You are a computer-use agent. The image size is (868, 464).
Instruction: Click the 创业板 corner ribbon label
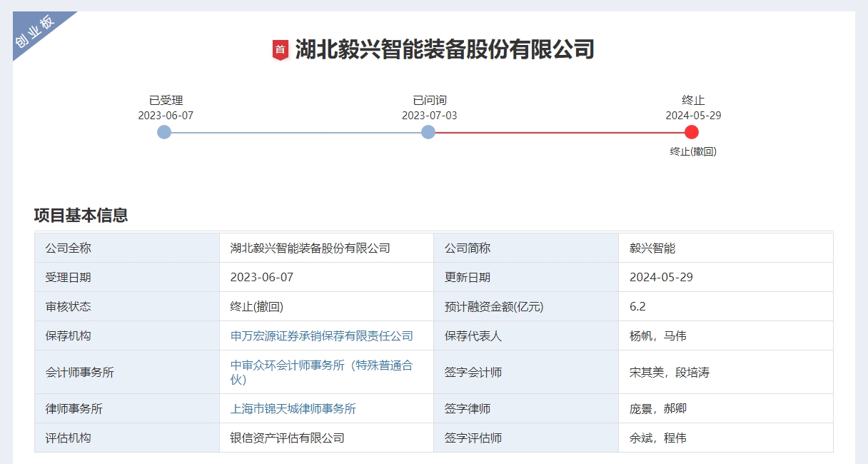click(x=34, y=32)
